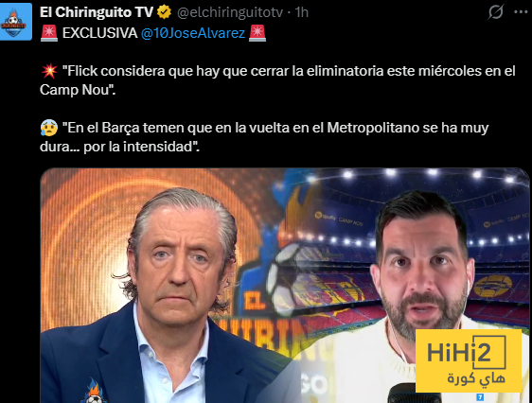Click the Metropolitano quote paragraph
532x403 pixels.
[x=264, y=137]
